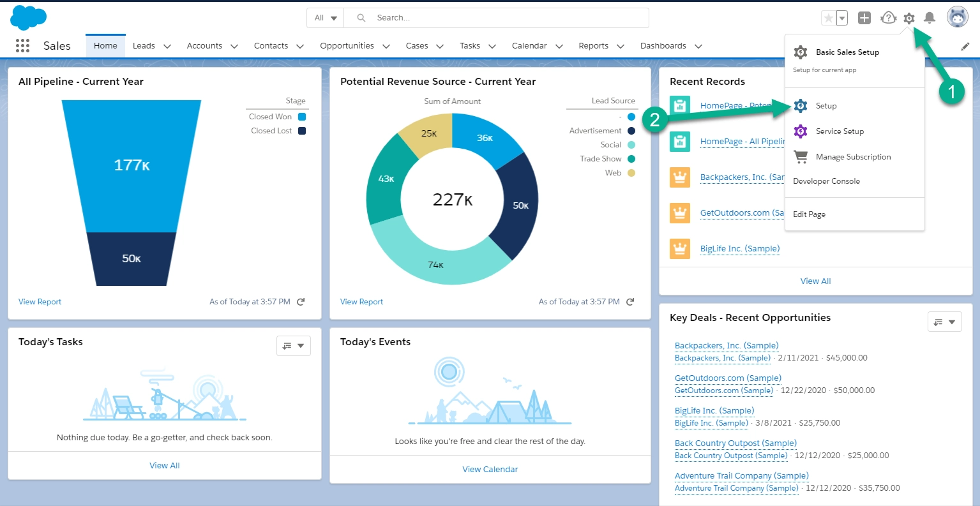Click View Calendar link
The height and width of the screenshot is (506, 980).
pyautogui.click(x=490, y=470)
